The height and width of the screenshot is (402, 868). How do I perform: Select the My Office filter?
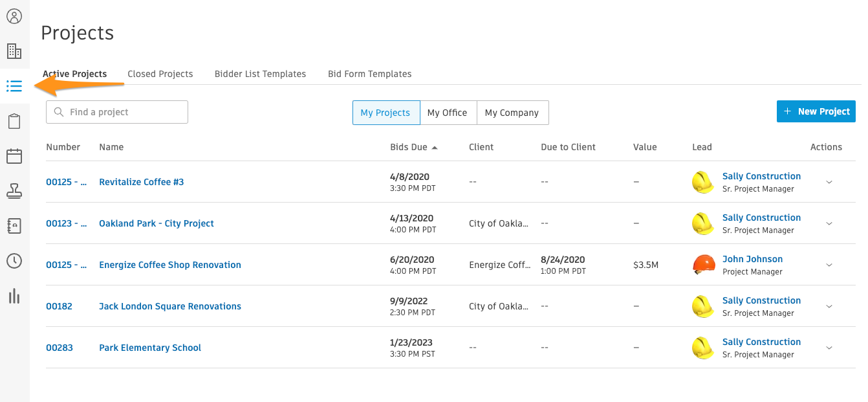coord(448,113)
